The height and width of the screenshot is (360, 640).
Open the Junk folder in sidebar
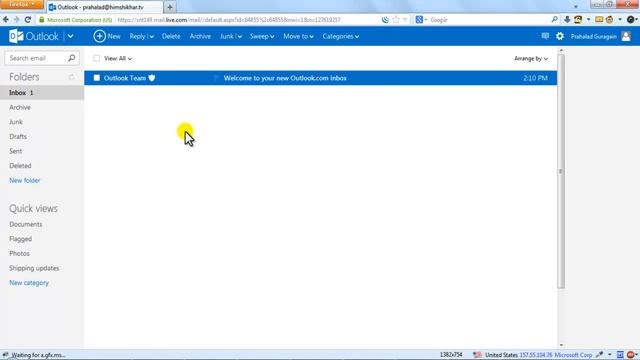tap(16, 122)
